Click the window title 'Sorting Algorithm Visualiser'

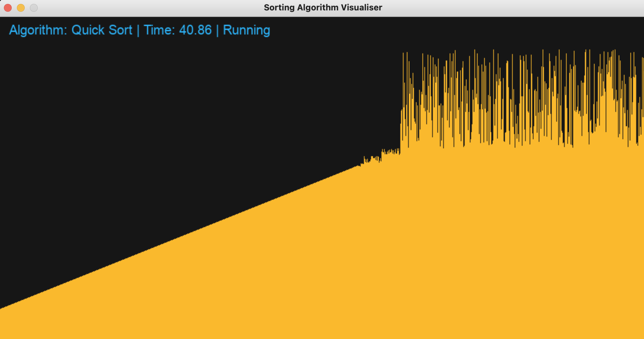323,7
